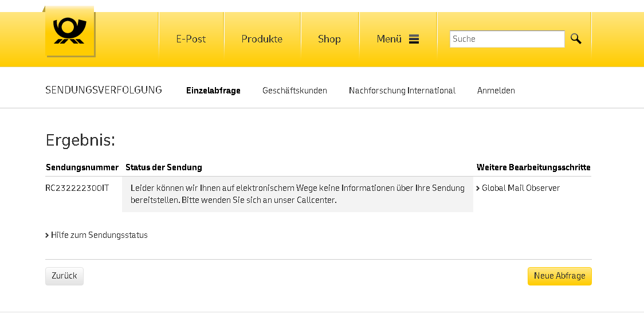The height and width of the screenshot is (313, 644).
Task: Expand Hilfe zum Sendungsstatus
Action: [x=99, y=235]
